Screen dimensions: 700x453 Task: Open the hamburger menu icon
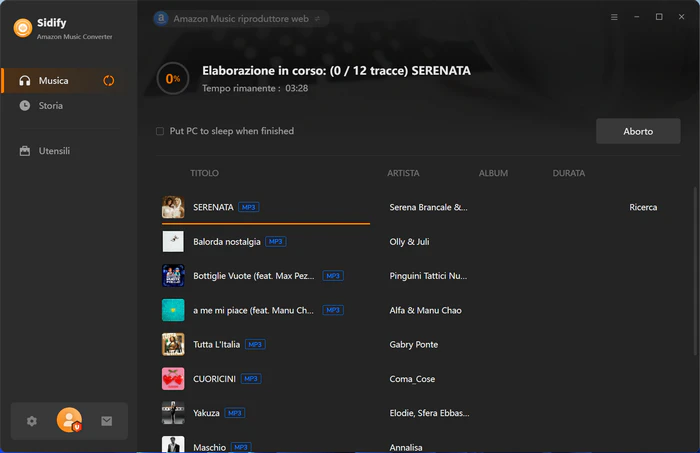tap(614, 17)
